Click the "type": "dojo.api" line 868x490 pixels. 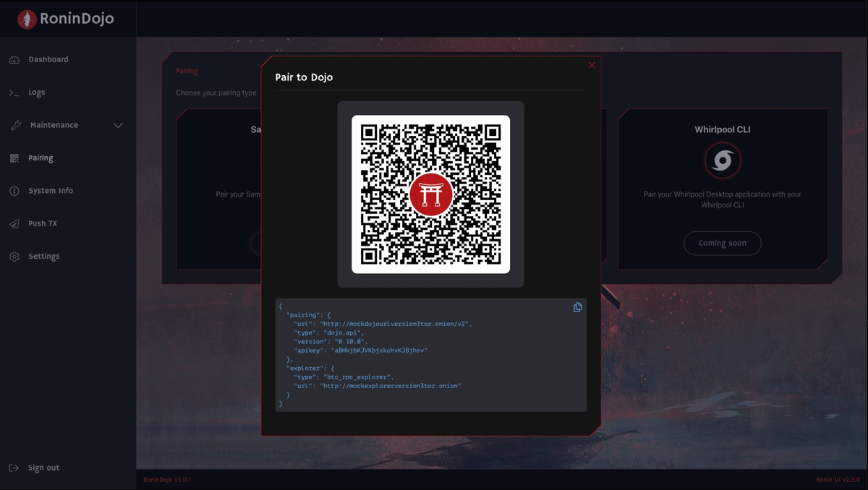[x=329, y=332]
